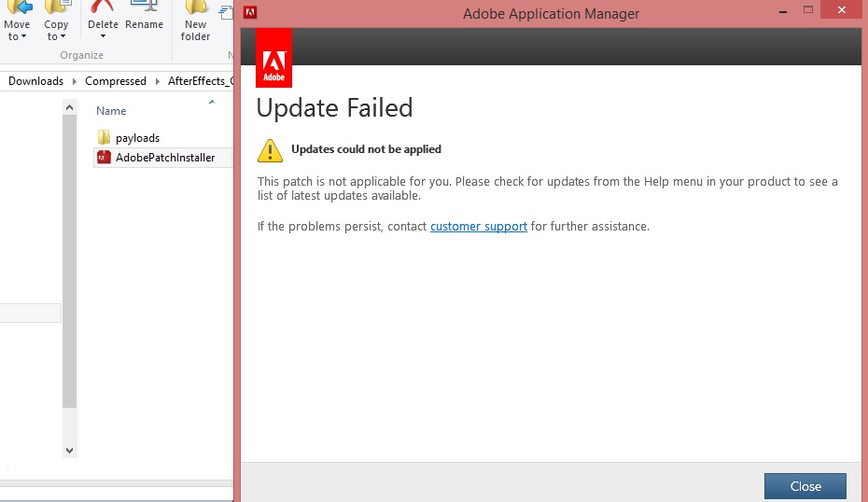Viewport: 868px width, 502px height.
Task: Go to Downloads in the address breadcrumb
Action: (x=36, y=81)
